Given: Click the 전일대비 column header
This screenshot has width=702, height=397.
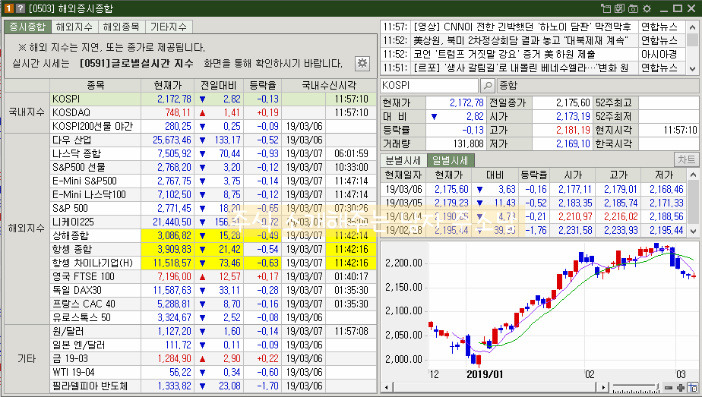Looking at the screenshot, I should [219, 85].
